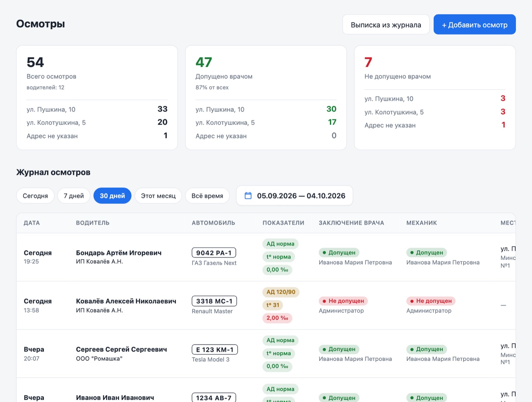Click the Водитель column header

pos(93,223)
